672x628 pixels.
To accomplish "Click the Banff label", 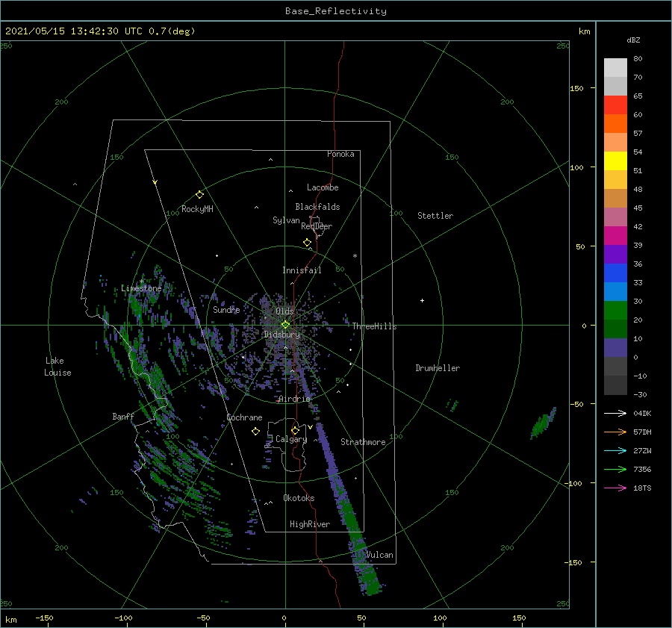I will click(123, 416).
